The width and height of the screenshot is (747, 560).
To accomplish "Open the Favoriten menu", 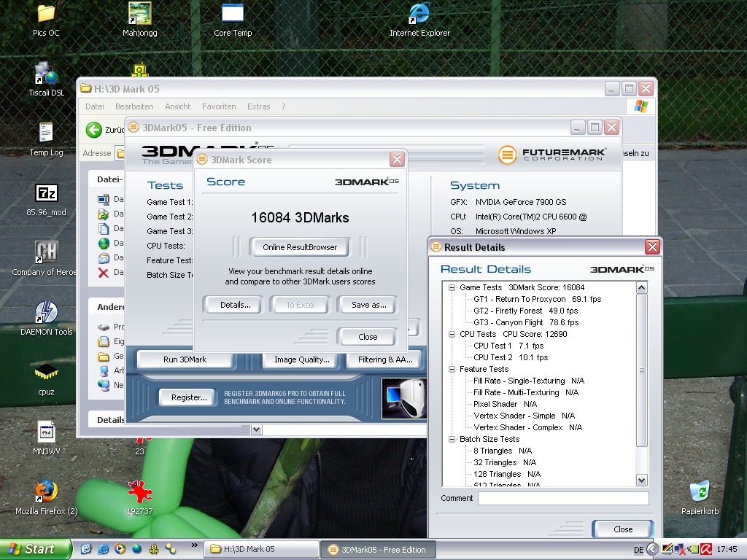I will click(219, 106).
